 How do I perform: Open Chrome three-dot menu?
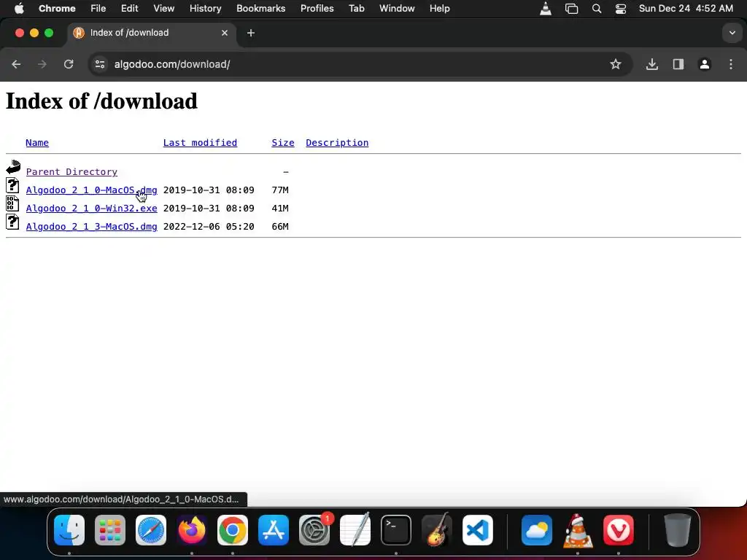click(731, 64)
